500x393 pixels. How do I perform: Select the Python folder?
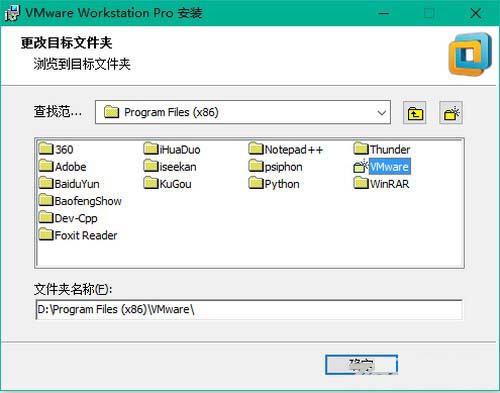tap(274, 184)
